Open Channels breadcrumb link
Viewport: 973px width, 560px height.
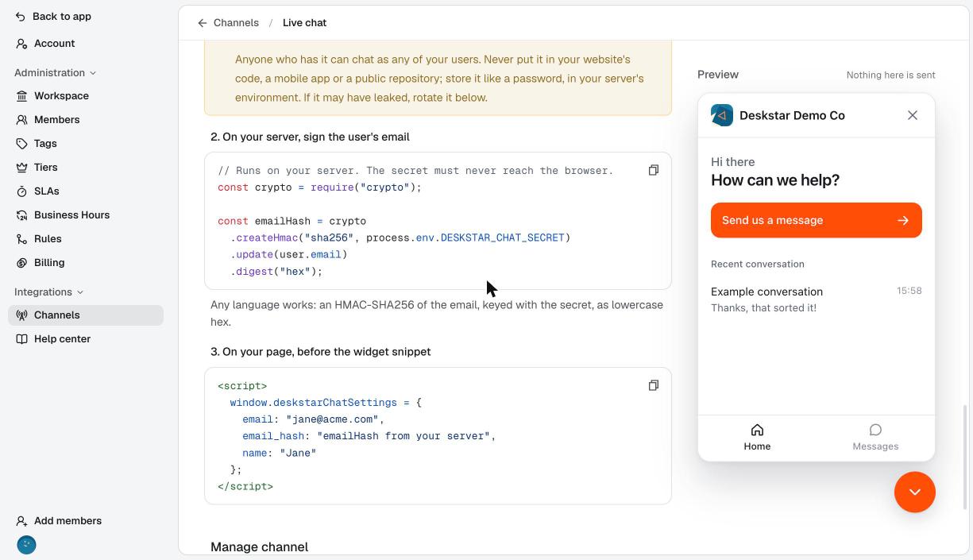(236, 23)
